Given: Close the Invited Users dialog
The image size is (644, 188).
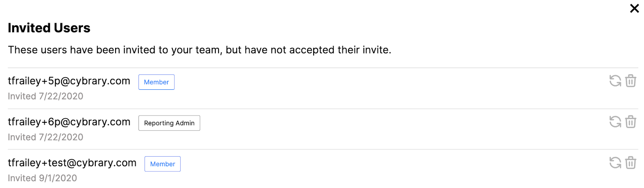Looking at the screenshot, I should pyautogui.click(x=634, y=8).
